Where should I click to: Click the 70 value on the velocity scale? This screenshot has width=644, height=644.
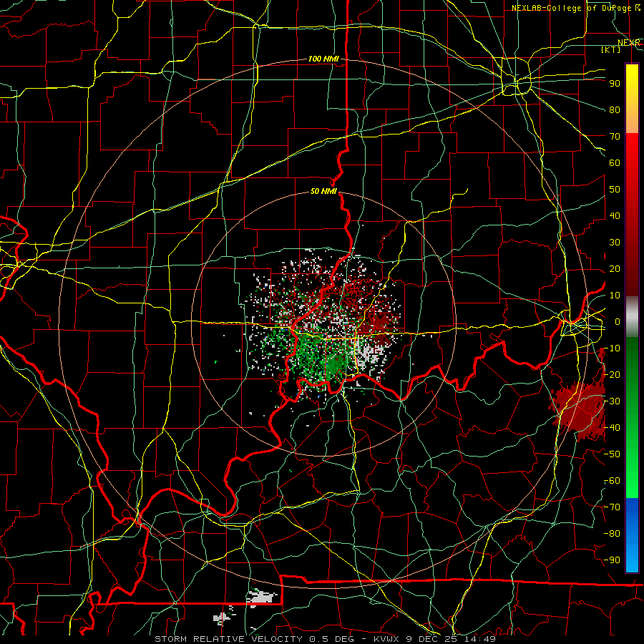[x=615, y=137]
